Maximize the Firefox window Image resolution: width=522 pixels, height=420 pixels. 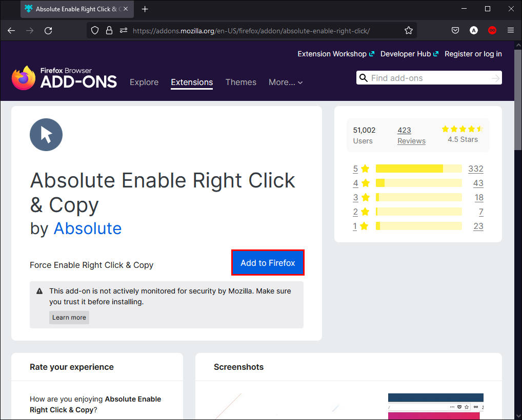point(487,9)
